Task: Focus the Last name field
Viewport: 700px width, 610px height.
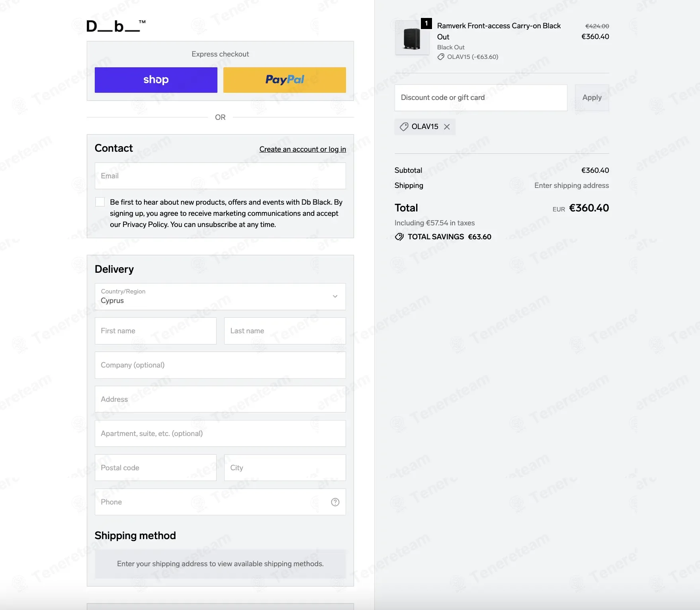Action: click(285, 331)
